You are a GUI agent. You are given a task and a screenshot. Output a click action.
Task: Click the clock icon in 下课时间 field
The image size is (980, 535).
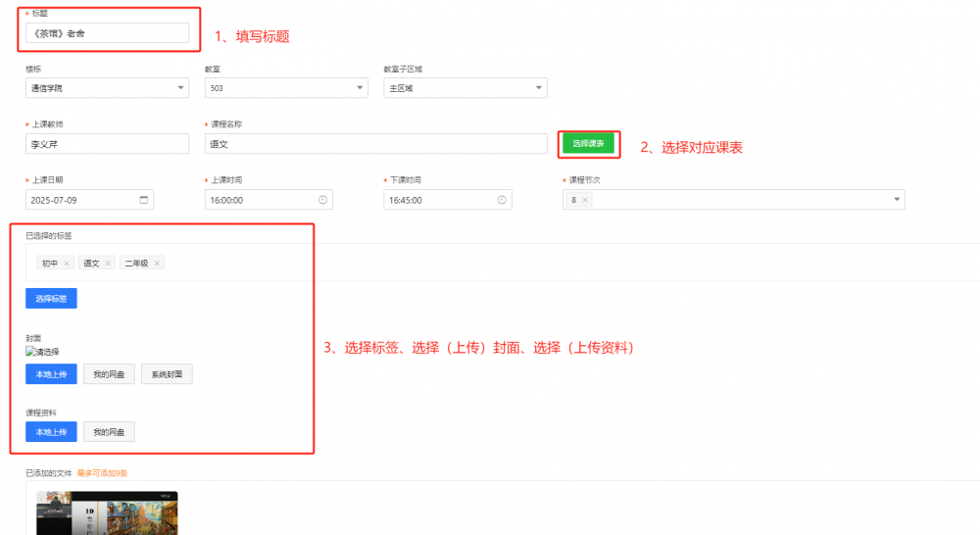pos(502,200)
